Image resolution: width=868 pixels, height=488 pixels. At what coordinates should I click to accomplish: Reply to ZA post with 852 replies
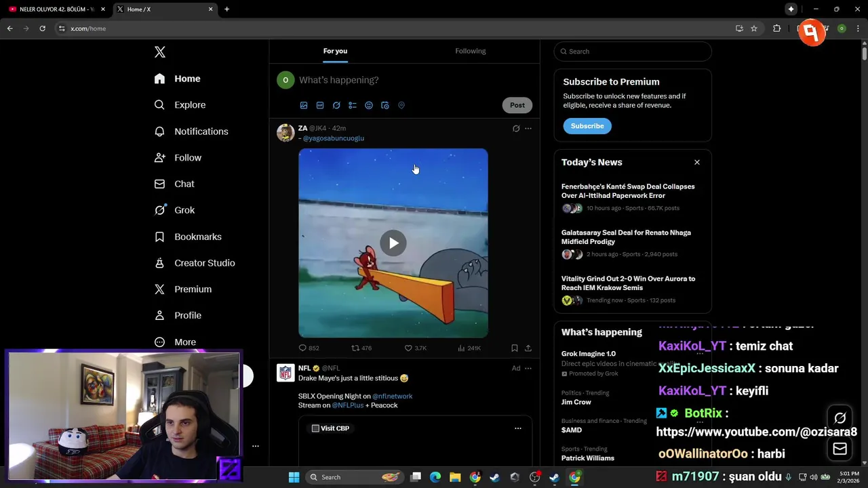[309, 348]
